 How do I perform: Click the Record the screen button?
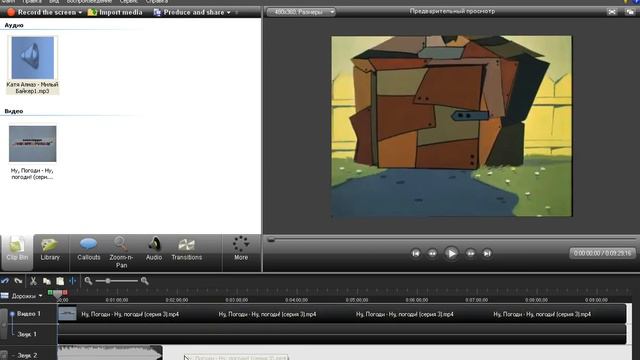[x=41, y=12]
